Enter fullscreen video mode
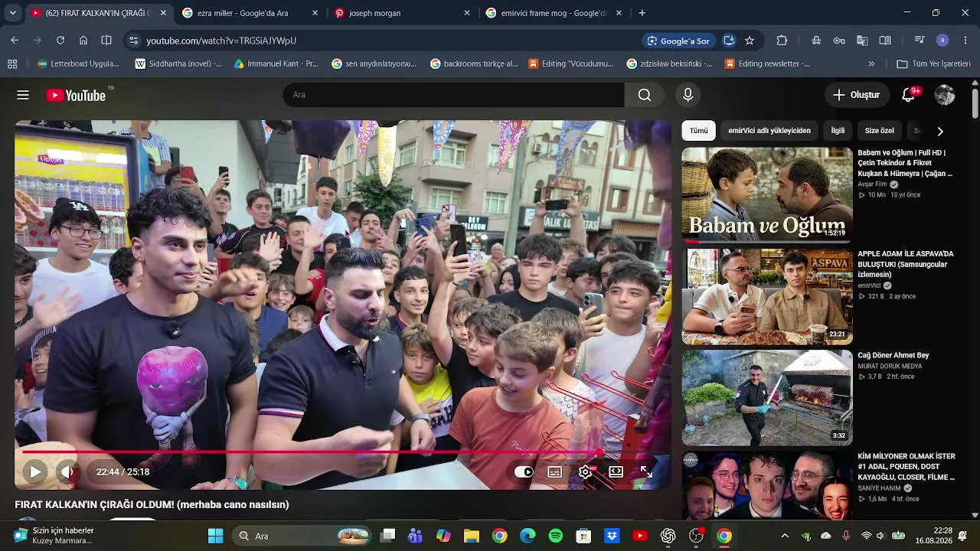 point(647,472)
